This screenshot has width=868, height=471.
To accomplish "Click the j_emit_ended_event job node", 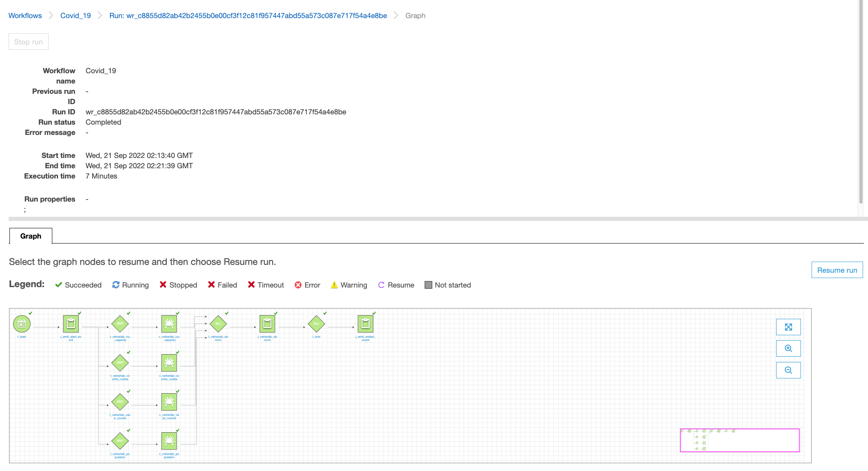I will click(366, 324).
